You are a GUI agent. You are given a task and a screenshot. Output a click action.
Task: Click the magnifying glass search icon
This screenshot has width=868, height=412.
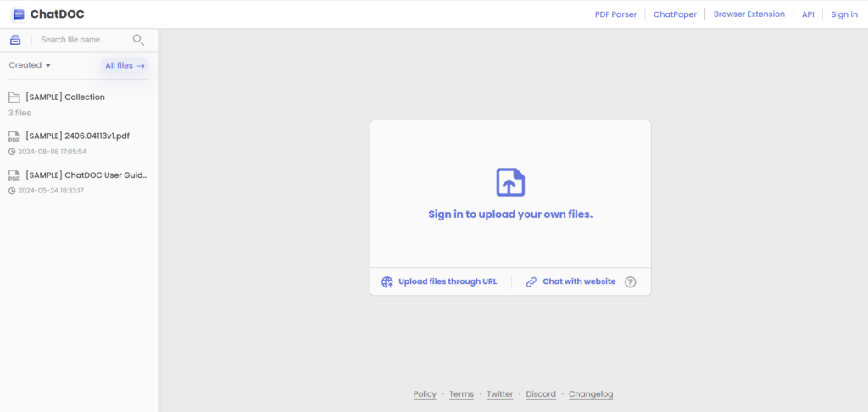(138, 40)
